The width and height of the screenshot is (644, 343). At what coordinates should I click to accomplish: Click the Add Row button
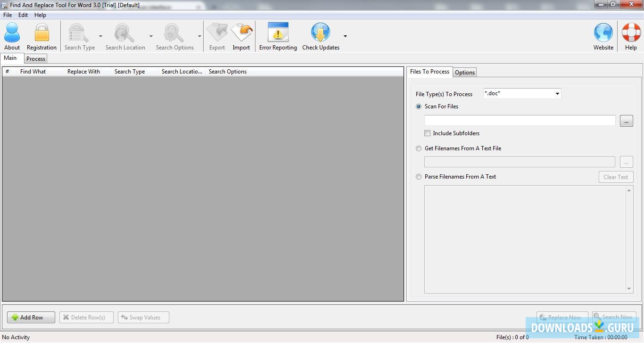(x=31, y=318)
